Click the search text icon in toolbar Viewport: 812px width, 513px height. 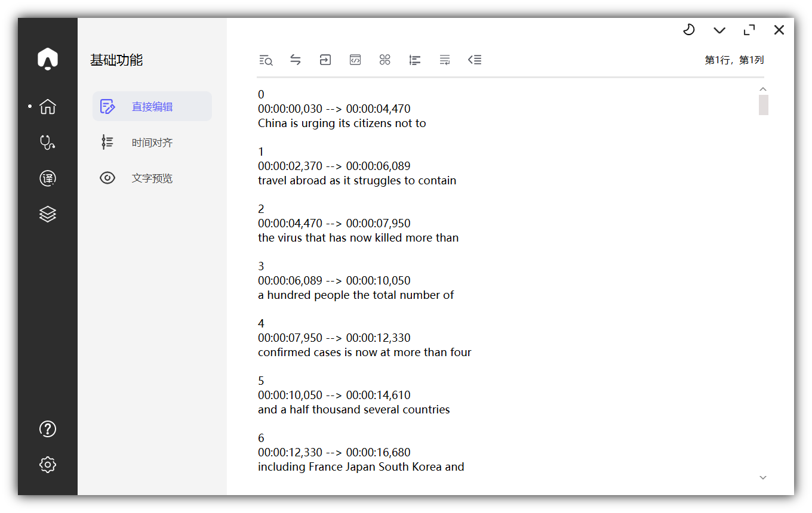click(266, 60)
